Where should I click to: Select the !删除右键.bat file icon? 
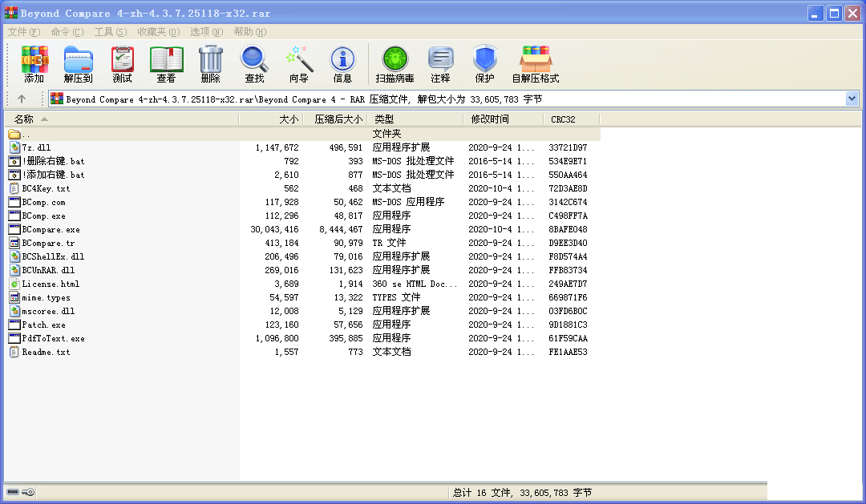coord(14,161)
